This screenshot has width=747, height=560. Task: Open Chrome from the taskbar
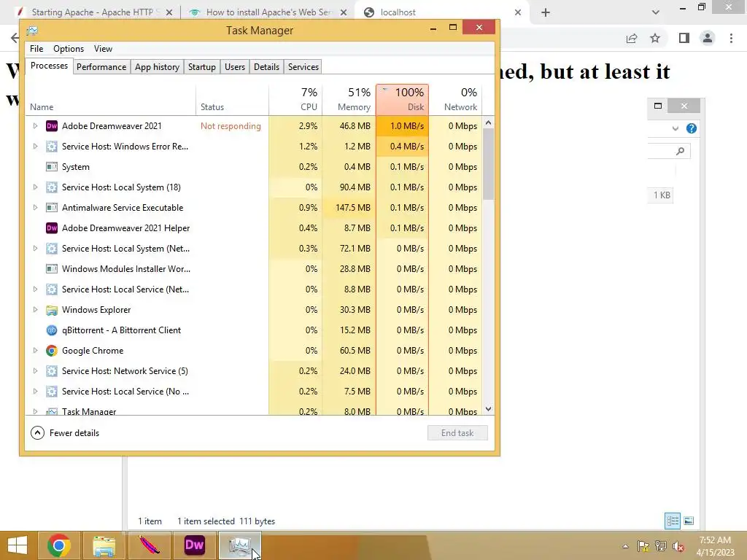pos(59,545)
